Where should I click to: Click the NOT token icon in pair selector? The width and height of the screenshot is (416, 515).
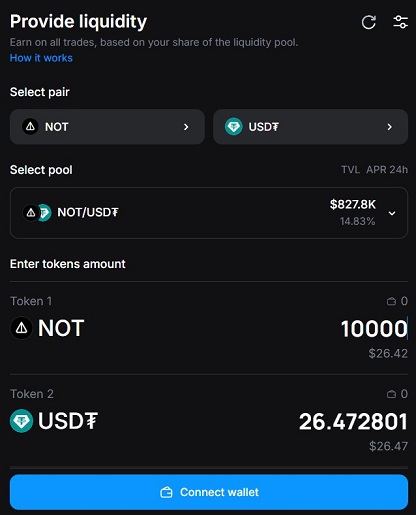click(30, 127)
